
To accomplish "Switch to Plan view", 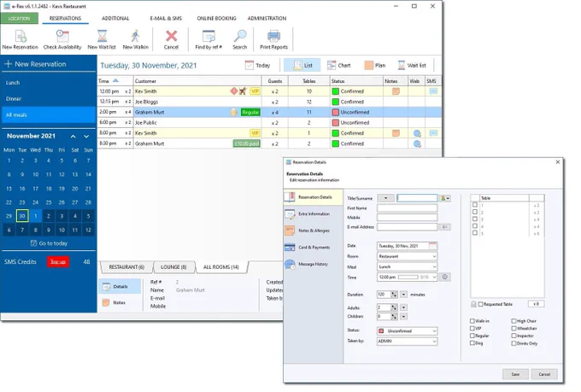I will 375,65.
